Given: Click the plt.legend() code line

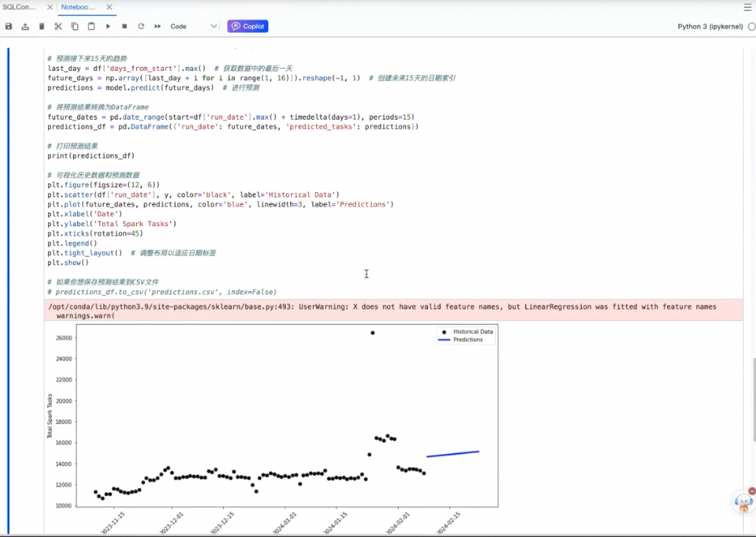Looking at the screenshot, I should (72, 243).
